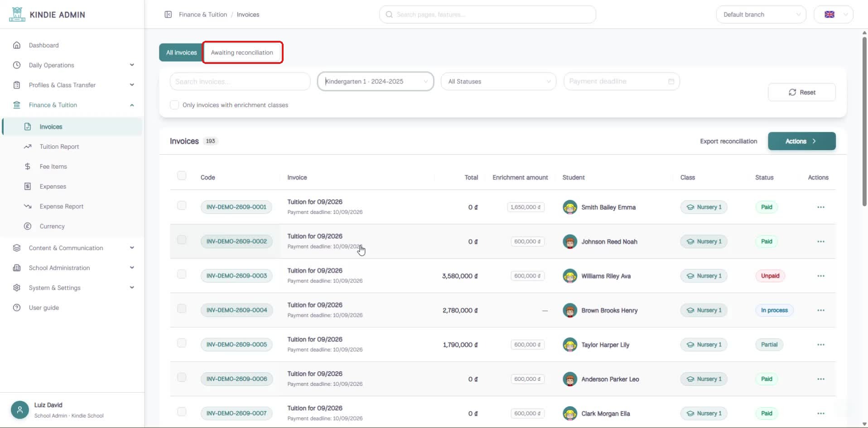Screen dimensions: 868x428
Task: Click the Dashboard home icon
Action: click(17, 45)
